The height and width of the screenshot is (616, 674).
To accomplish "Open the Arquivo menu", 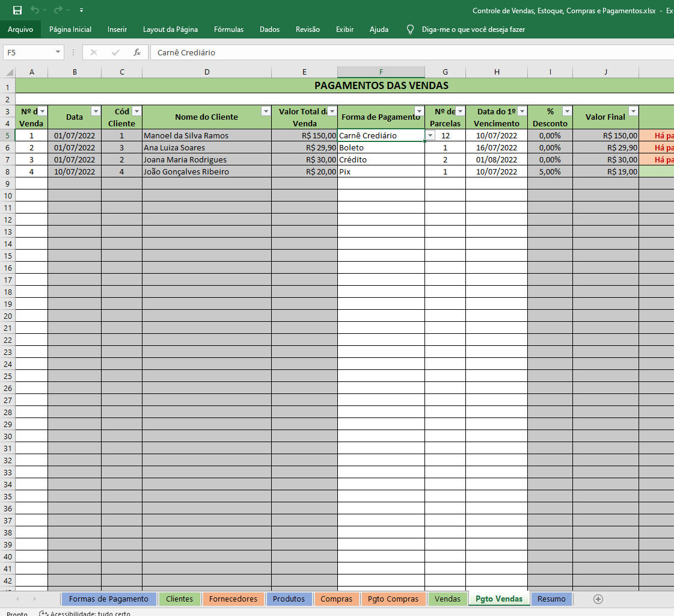I will 20,29.
